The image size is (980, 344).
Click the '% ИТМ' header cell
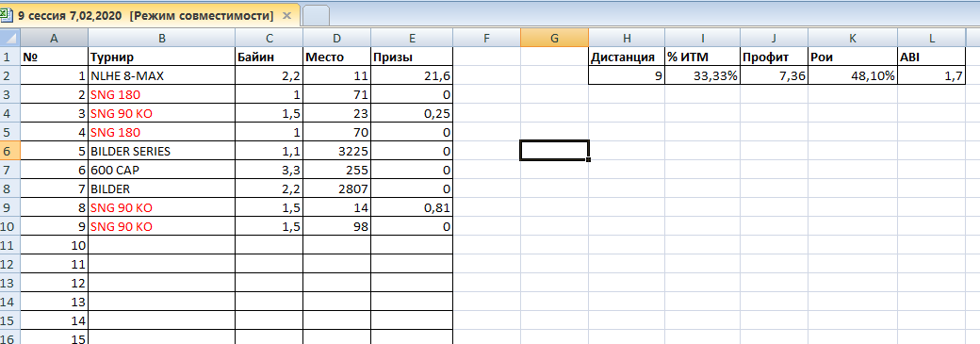703,57
